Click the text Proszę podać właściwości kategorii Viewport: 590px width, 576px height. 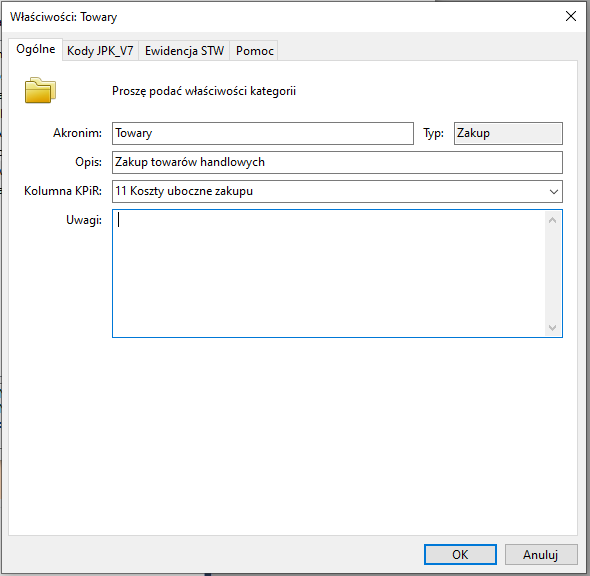(204, 91)
